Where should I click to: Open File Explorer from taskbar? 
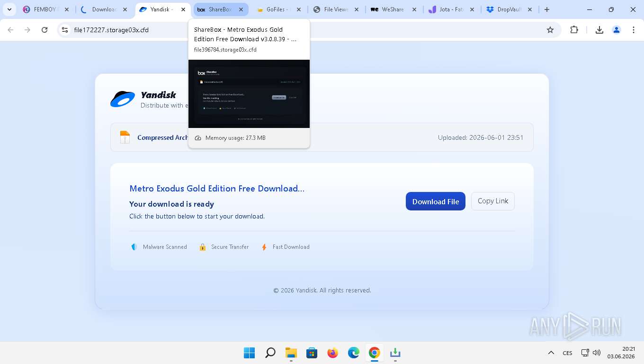291,353
